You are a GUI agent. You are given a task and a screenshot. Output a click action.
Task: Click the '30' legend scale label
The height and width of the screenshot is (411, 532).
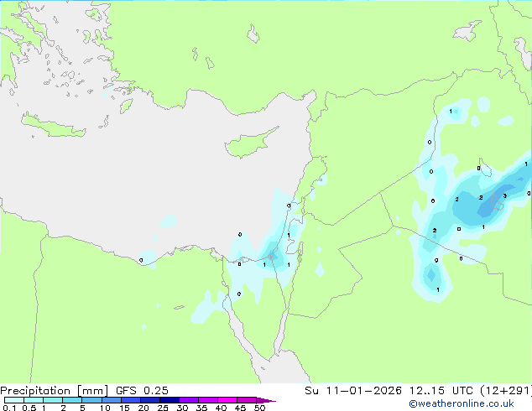pos(182,408)
